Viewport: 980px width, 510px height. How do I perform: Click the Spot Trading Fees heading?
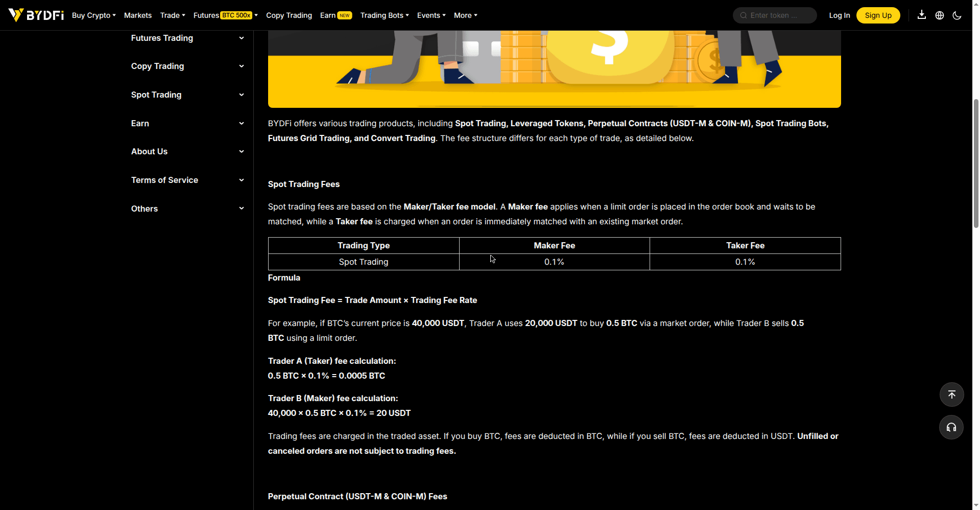tap(304, 184)
